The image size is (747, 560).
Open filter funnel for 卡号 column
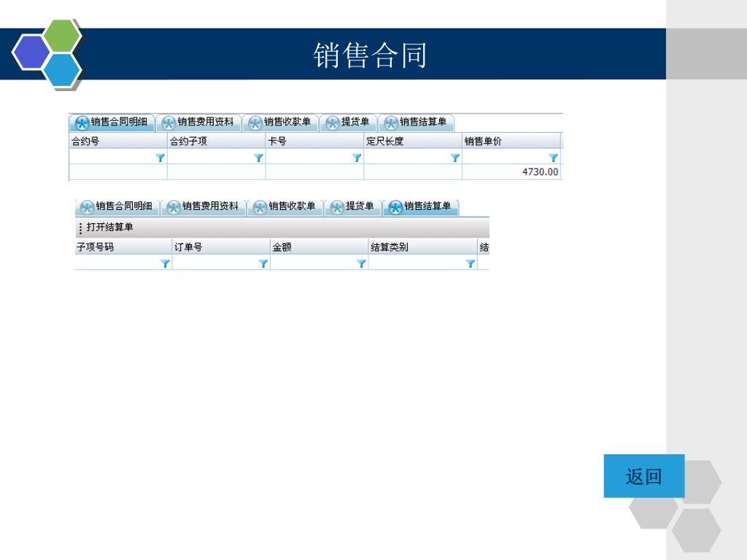tap(357, 157)
